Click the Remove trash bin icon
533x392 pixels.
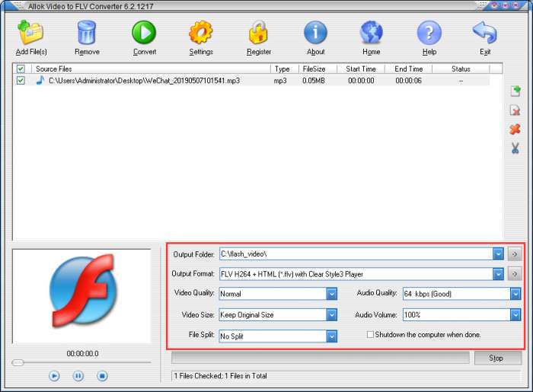point(87,32)
